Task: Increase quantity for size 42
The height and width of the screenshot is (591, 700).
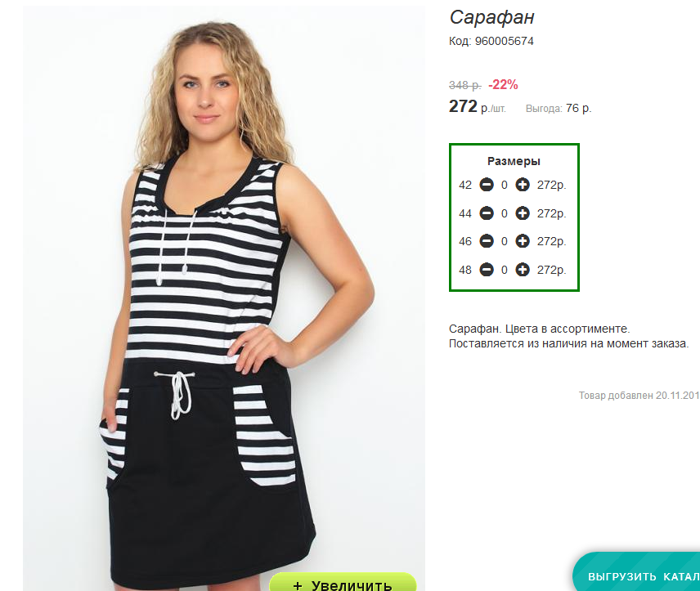Action: pos(523,185)
